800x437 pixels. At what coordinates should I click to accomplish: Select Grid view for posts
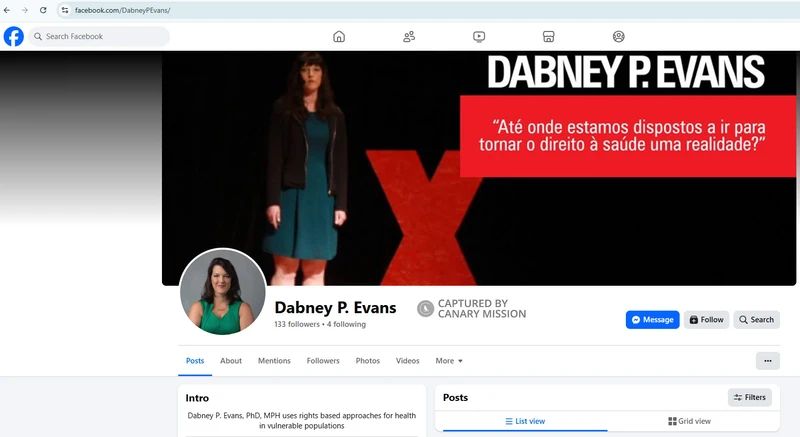(x=689, y=421)
